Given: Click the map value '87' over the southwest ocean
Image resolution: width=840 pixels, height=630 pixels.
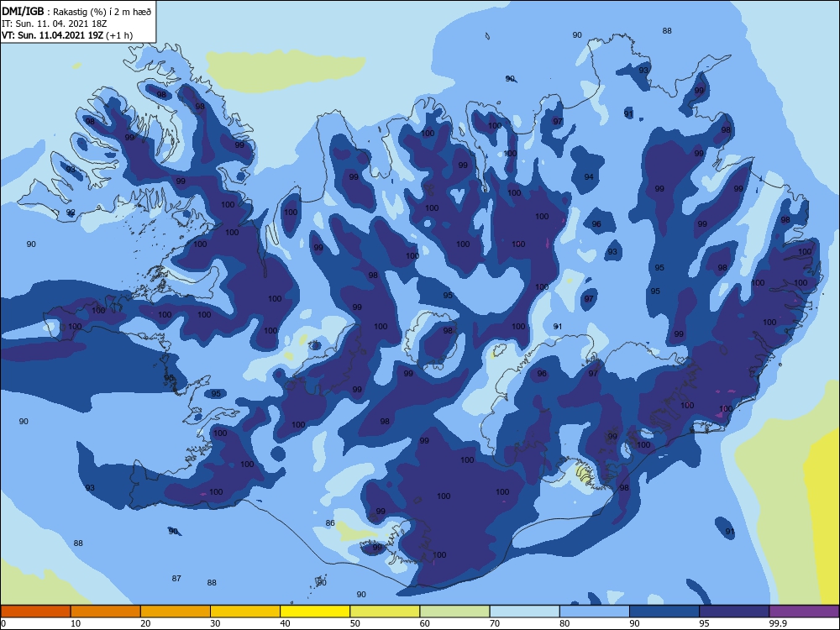Looking at the screenshot, I should tap(176, 579).
